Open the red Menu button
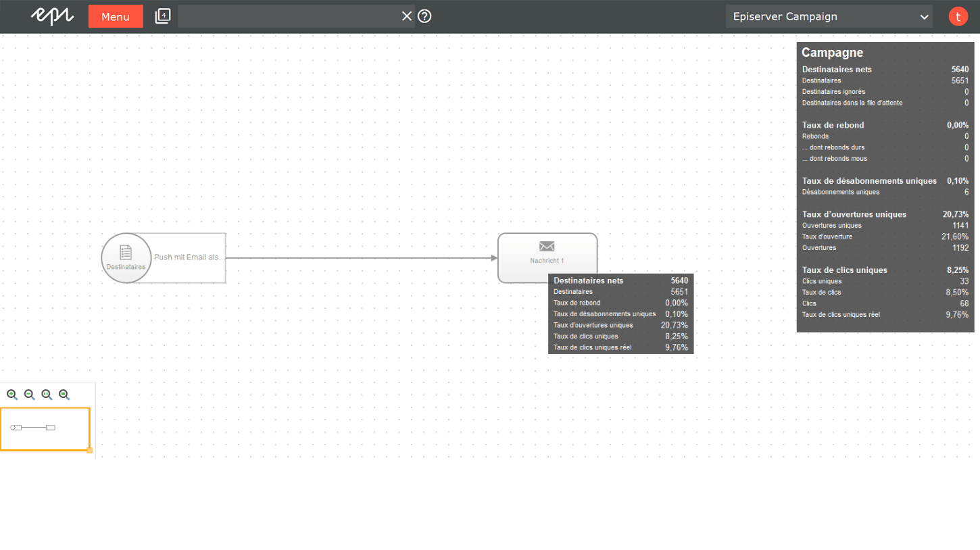This screenshot has height=550, width=980. [116, 16]
